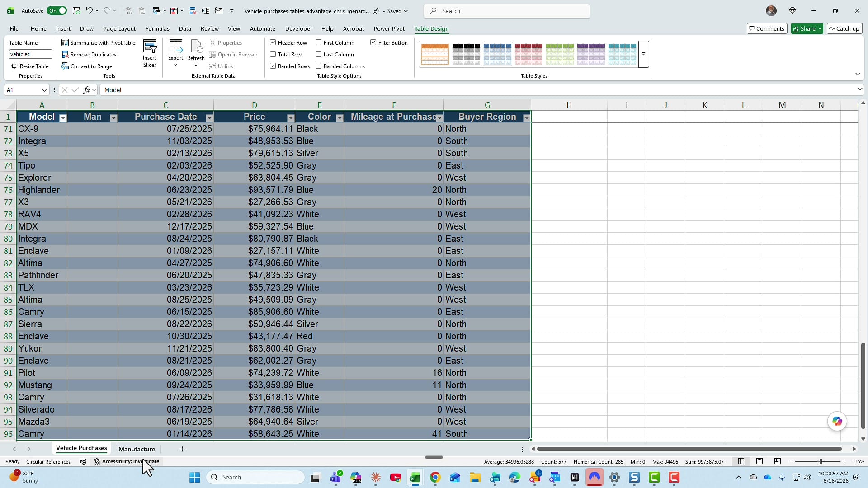Screen dimensions: 868x488
Task: Click the zoom in plus icon
Action: 844,461
